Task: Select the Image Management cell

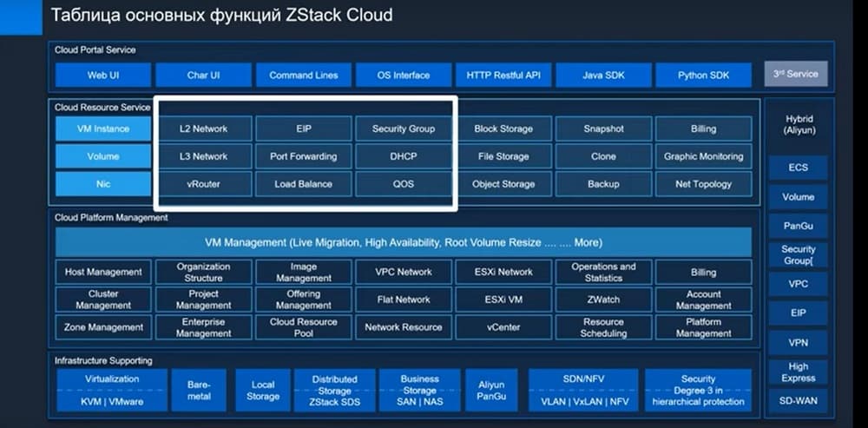Action: pos(303,272)
